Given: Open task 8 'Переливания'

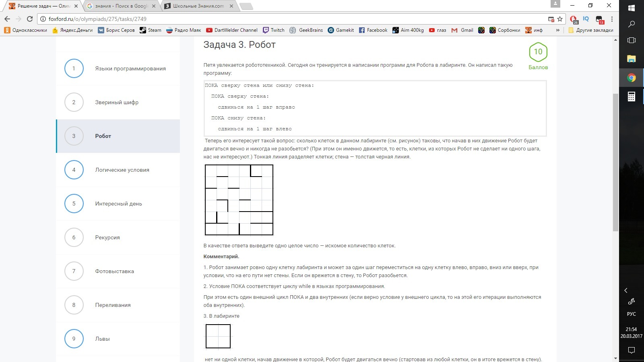Looking at the screenshot, I should click(118, 305).
